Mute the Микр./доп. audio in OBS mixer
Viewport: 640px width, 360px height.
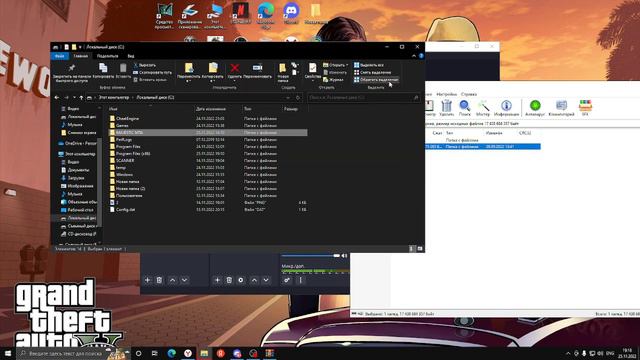(344, 256)
